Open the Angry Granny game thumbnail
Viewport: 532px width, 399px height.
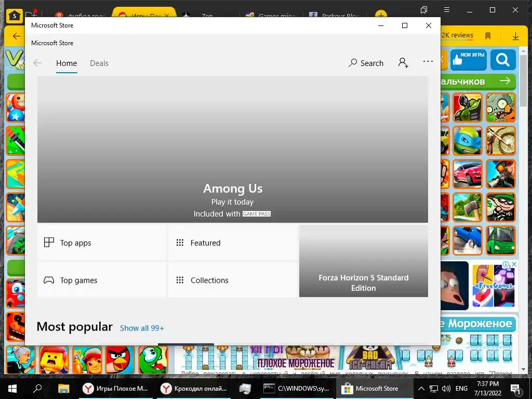coord(21,360)
